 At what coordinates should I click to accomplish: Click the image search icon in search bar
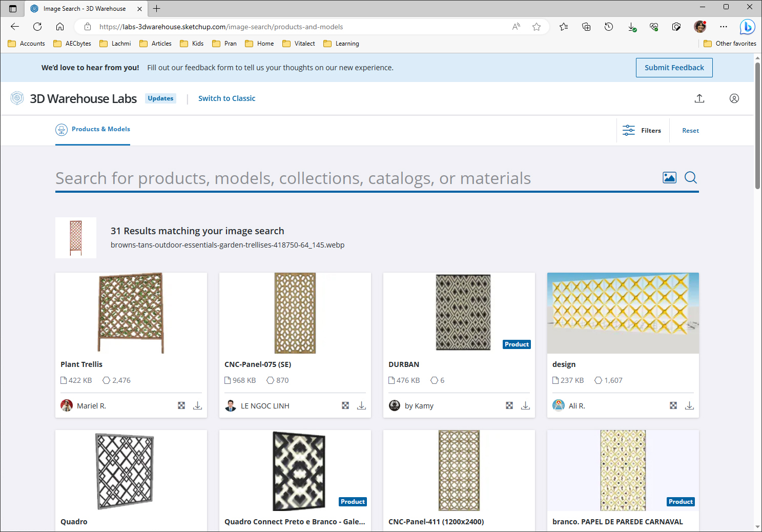point(669,177)
